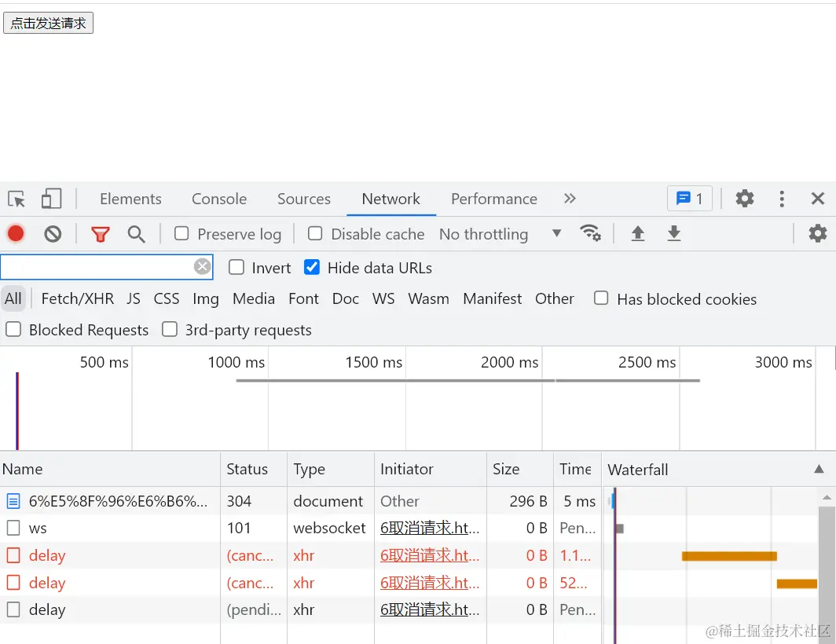Click the 1000 ms overview timeline marker

[x=236, y=363]
